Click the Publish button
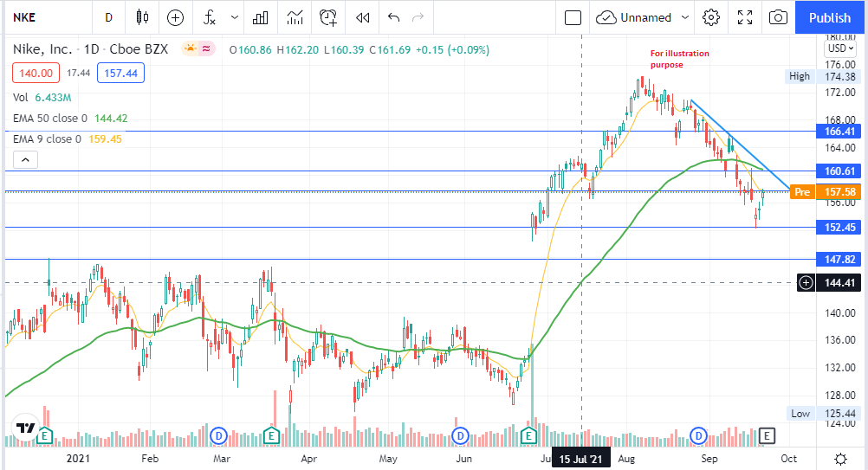868x470 pixels. click(830, 17)
